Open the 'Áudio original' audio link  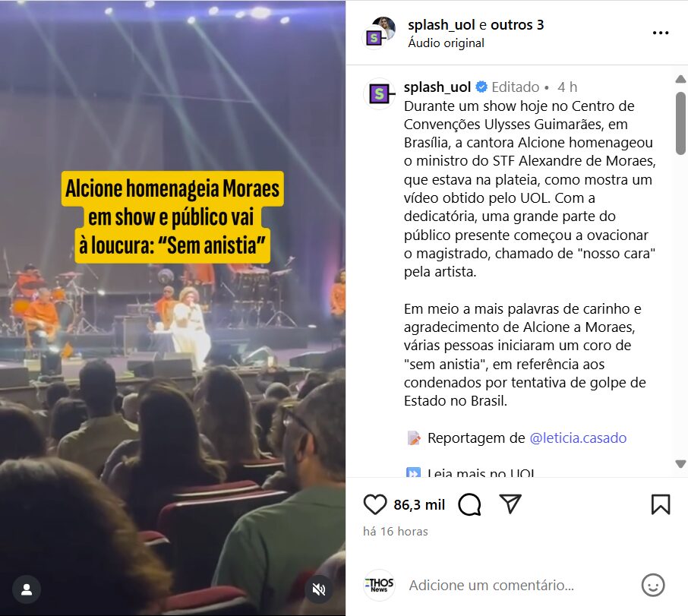point(447,43)
